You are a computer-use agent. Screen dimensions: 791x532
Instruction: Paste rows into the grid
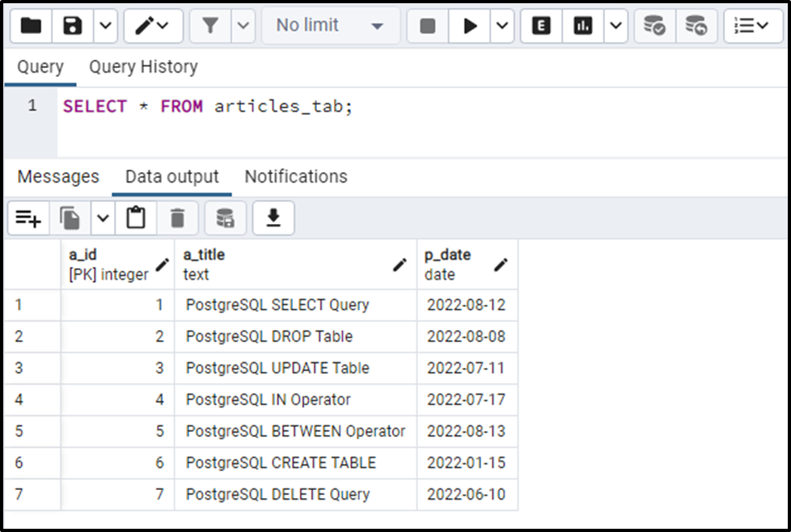tap(135, 217)
